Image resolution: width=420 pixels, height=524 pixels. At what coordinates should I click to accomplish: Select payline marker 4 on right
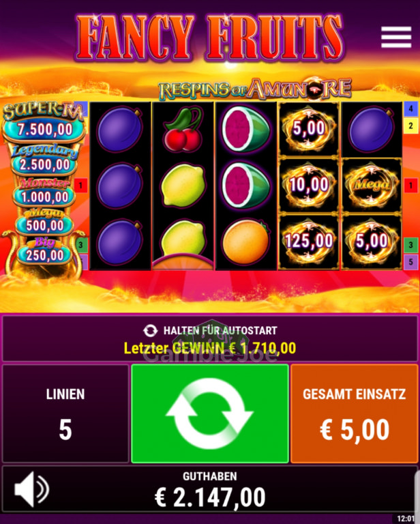(x=410, y=108)
